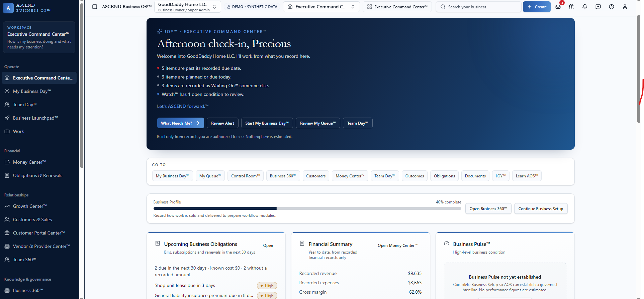Open Vendor & Provider Center building icon in sidebar
644x299 pixels.
[x=7, y=246]
